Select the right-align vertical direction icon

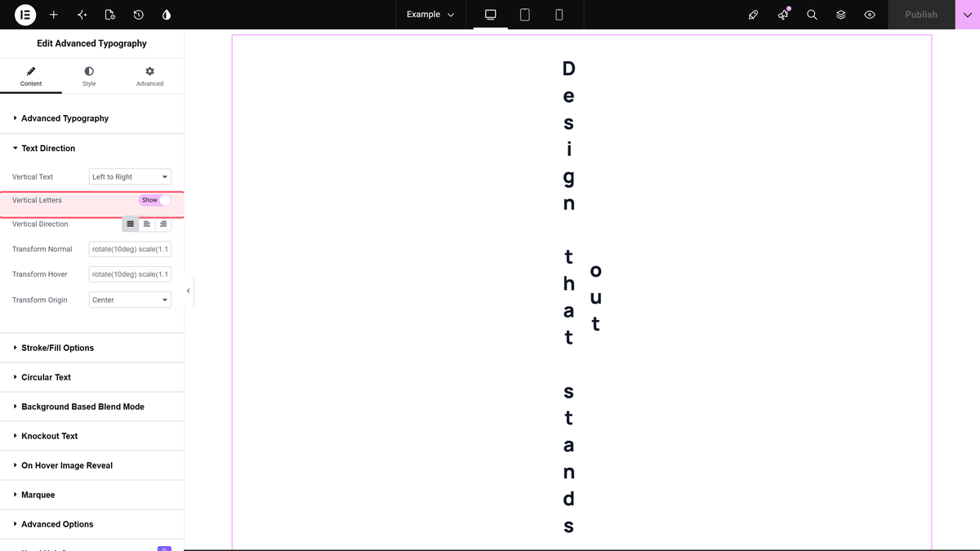point(163,224)
